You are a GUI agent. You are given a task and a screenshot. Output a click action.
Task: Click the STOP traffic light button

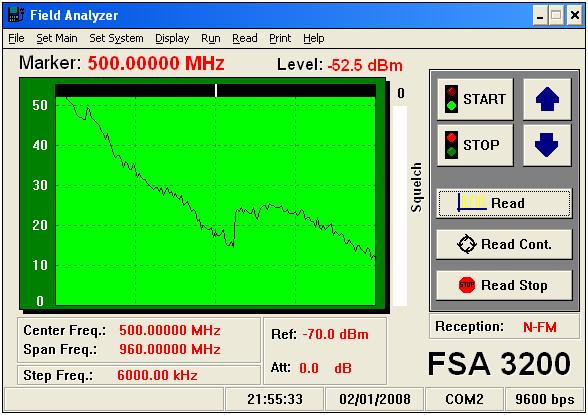(475, 145)
